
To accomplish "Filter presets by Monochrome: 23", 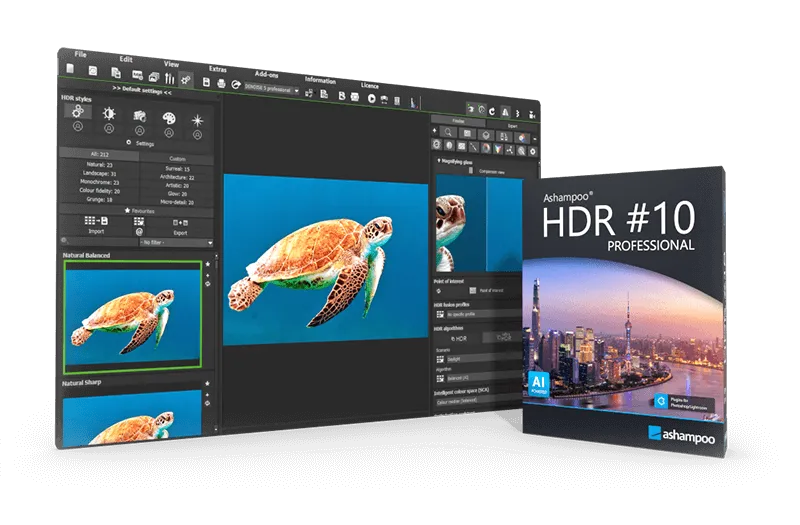I will pyautogui.click(x=99, y=182).
